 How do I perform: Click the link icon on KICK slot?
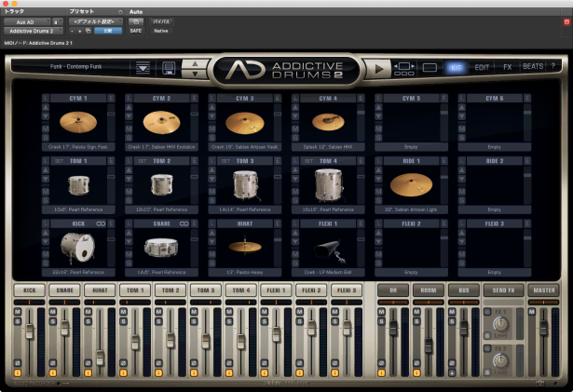tap(101, 223)
